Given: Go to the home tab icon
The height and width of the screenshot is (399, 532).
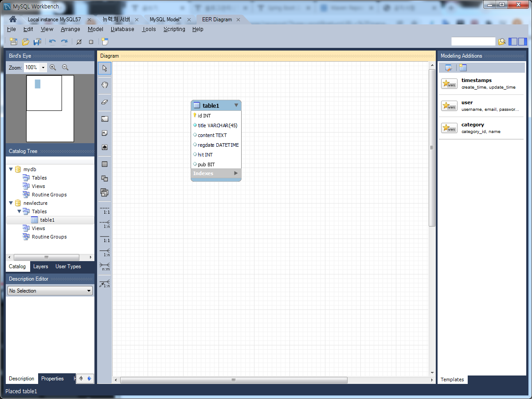Looking at the screenshot, I should click(x=13, y=20).
